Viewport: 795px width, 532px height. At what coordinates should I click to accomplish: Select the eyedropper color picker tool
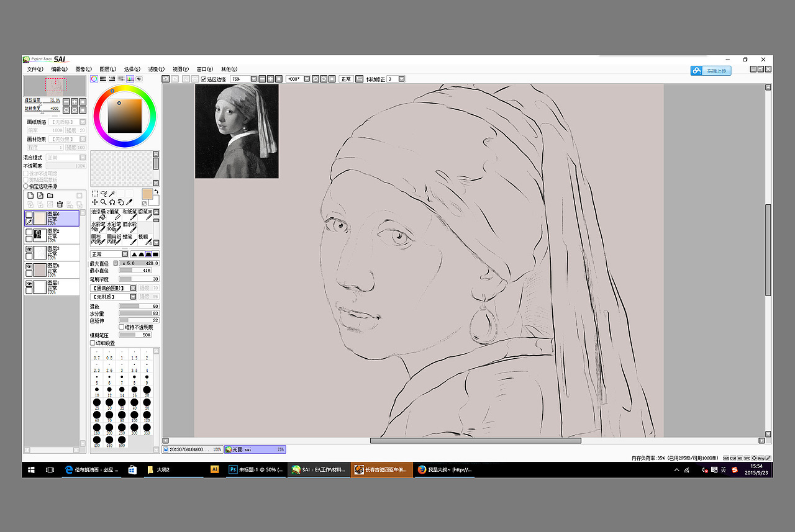(129, 202)
